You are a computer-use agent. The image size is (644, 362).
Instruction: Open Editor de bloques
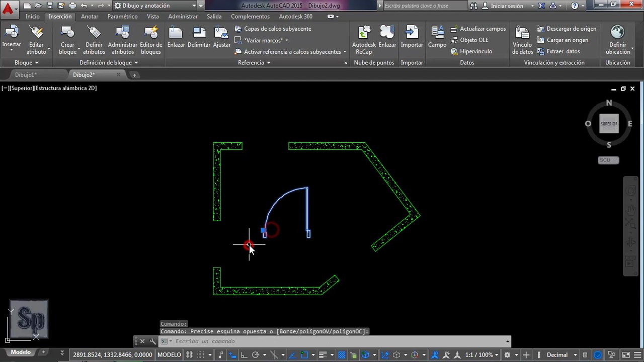click(151, 32)
